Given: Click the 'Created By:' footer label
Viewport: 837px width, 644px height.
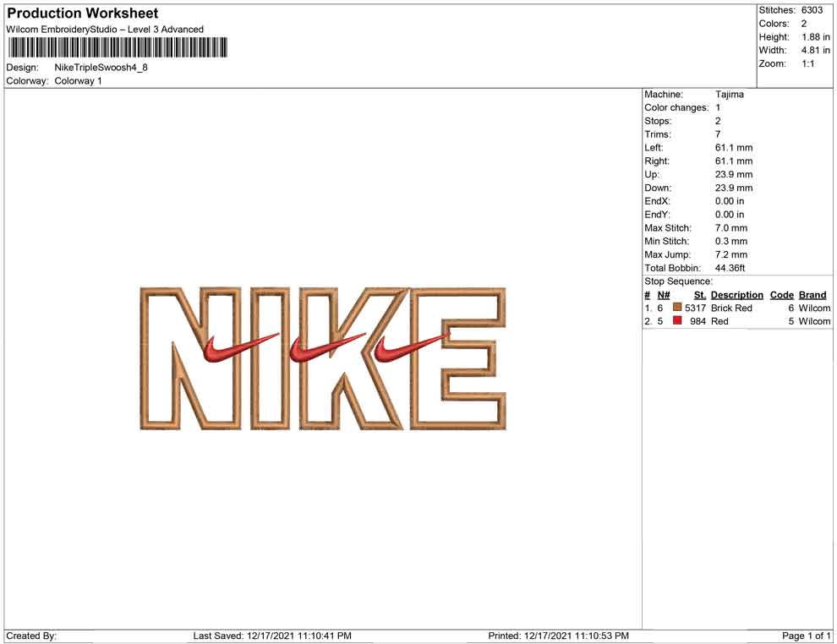Looking at the screenshot, I should pyautogui.click(x=31, y=636).
